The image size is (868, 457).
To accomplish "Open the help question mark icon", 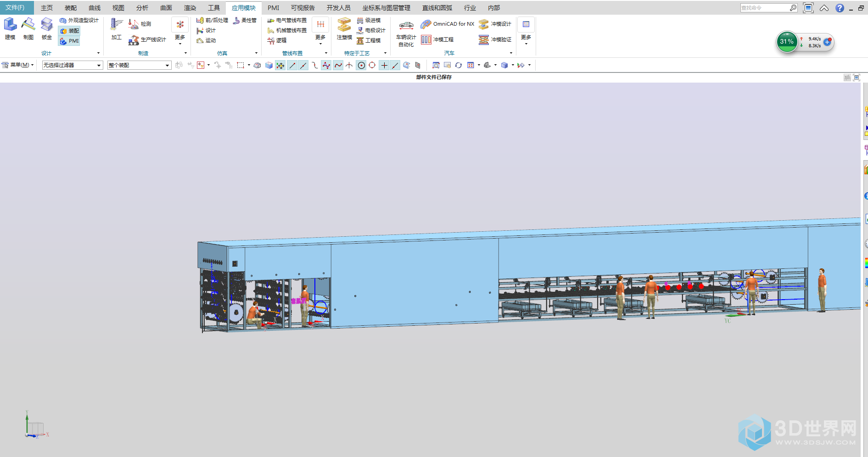I will tap(840, 8).
